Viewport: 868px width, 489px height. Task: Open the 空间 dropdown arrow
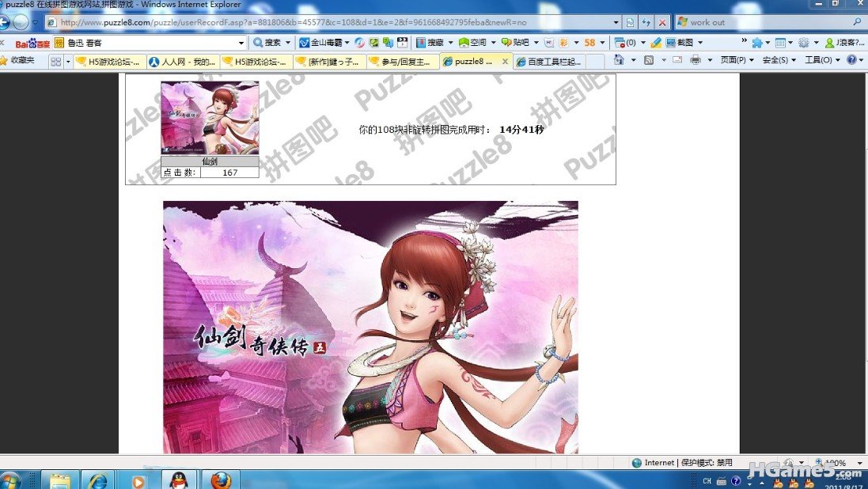[493, 42]
